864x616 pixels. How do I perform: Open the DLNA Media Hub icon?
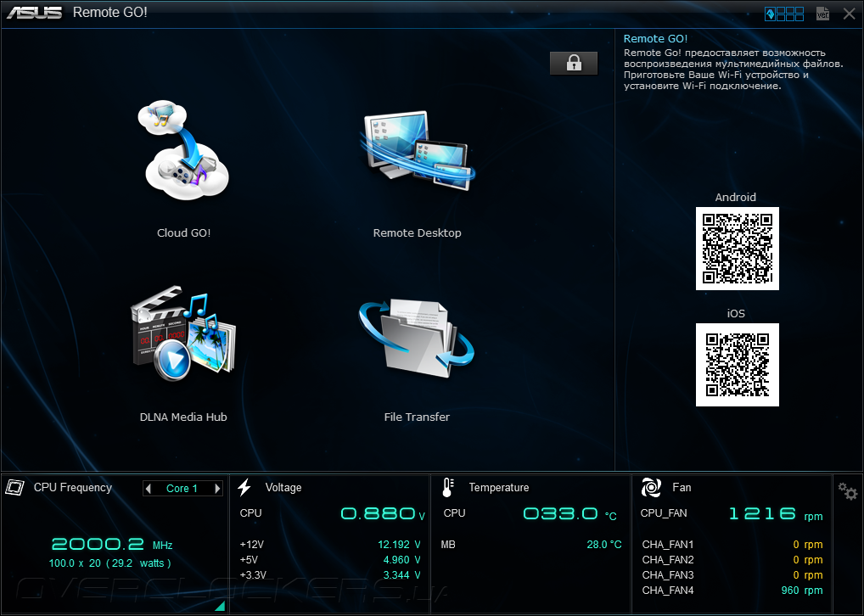click(183, 334)
